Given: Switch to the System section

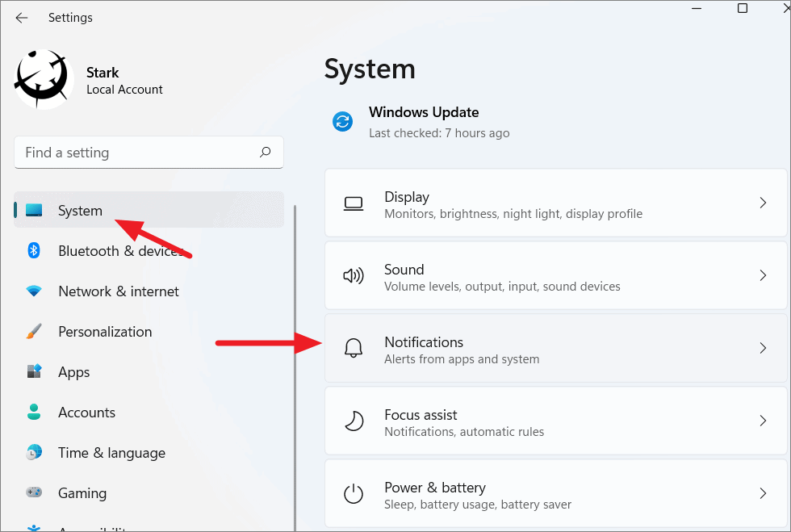Looking at the screenshot, I should tap(80, 210).
